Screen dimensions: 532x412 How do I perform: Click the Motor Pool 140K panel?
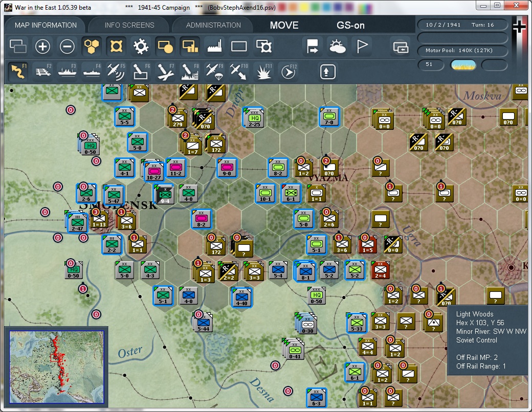[x=462, y=51]
